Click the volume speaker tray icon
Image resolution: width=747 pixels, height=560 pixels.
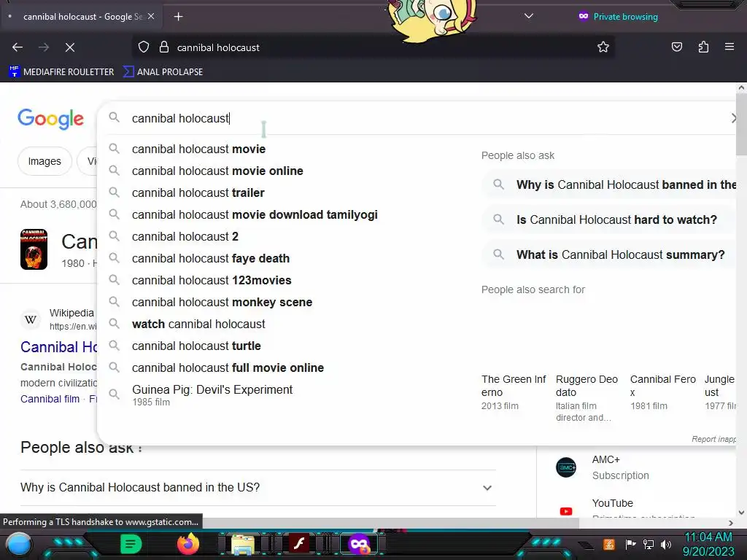coord(666,544)
